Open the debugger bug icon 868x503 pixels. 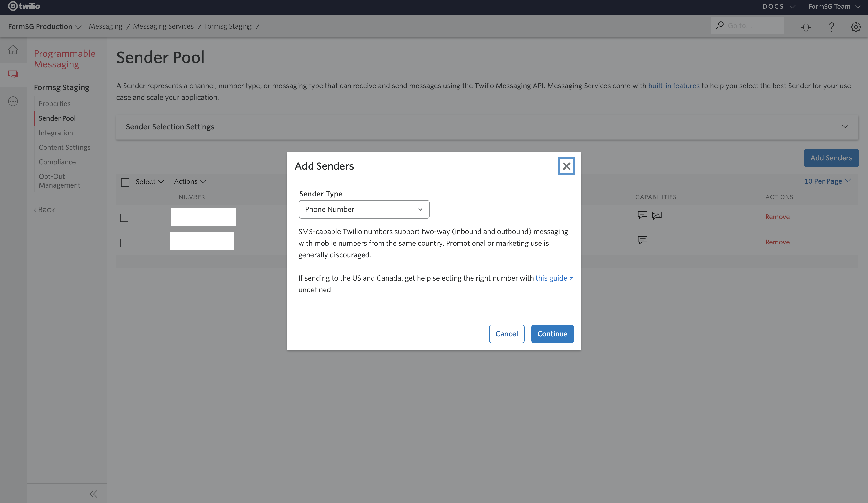[806, 26]
